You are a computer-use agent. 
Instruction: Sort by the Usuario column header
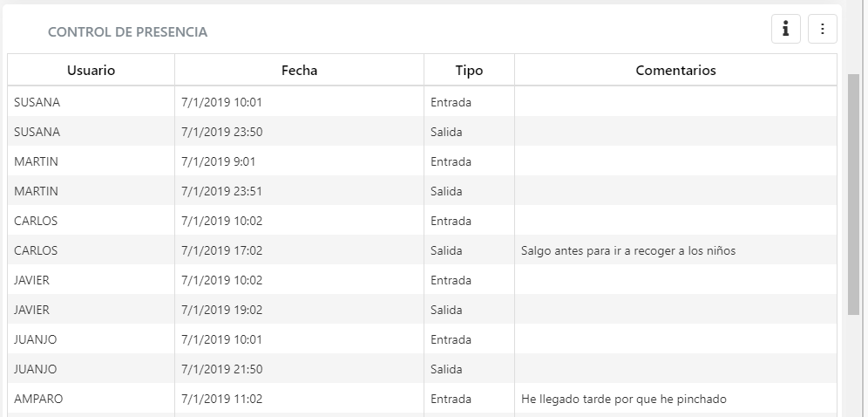point(91,71)
